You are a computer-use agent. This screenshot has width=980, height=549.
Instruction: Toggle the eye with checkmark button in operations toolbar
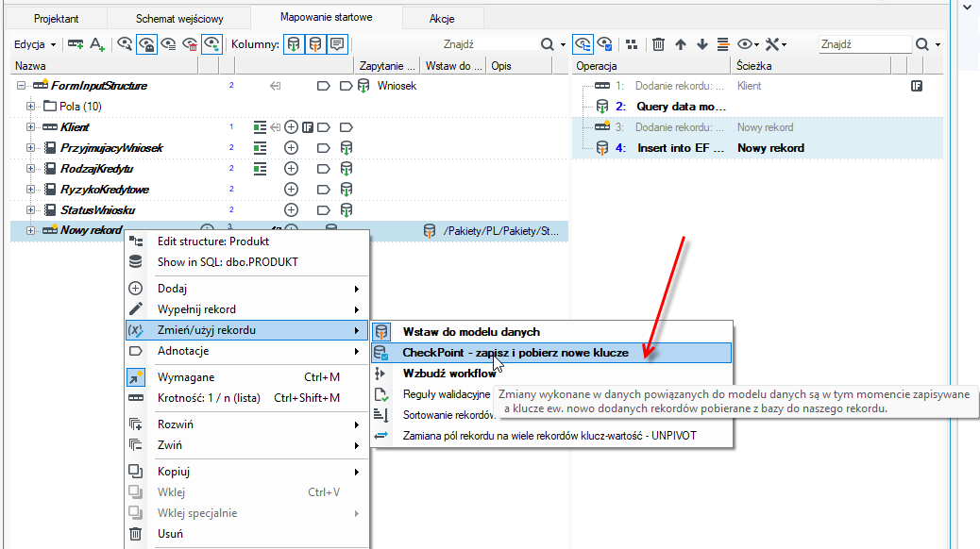(x=604, y=44)
